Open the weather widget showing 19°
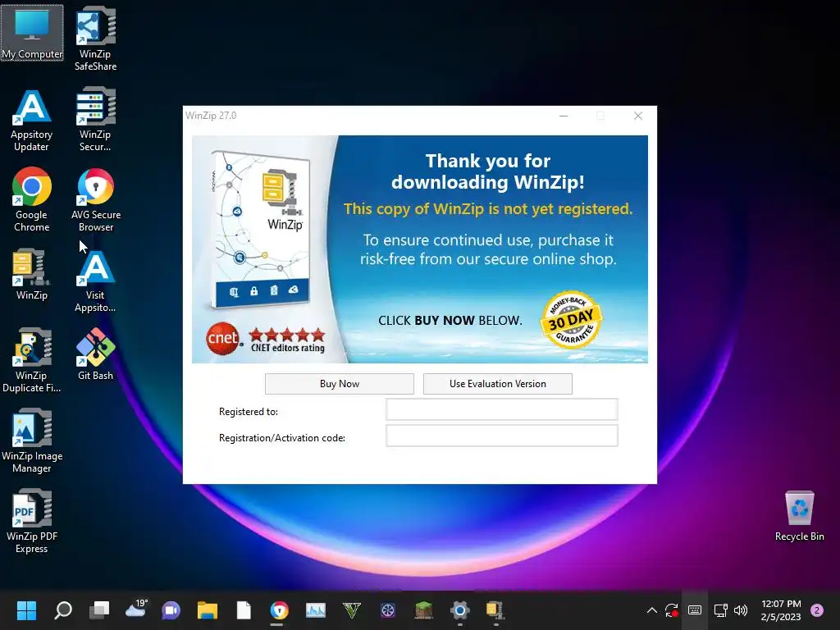 (x=135, y=609)
